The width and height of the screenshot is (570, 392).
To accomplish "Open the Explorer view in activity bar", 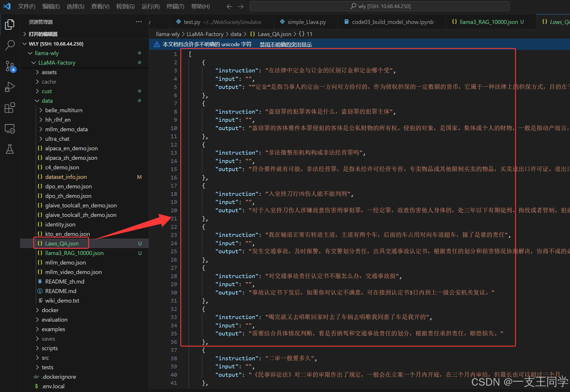I will pyautogui.click(x=10, y=25).
